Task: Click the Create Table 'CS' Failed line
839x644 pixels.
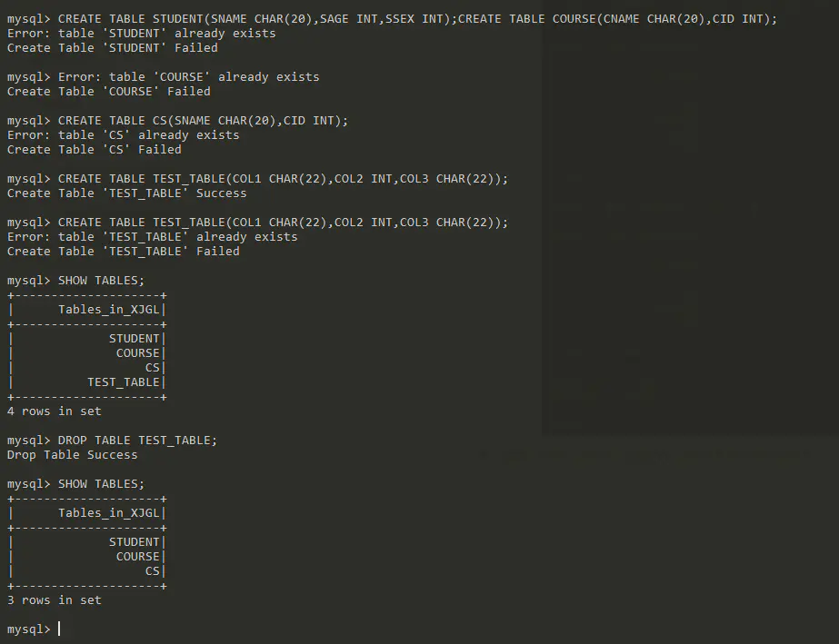Action: click(x=94, y=150)
